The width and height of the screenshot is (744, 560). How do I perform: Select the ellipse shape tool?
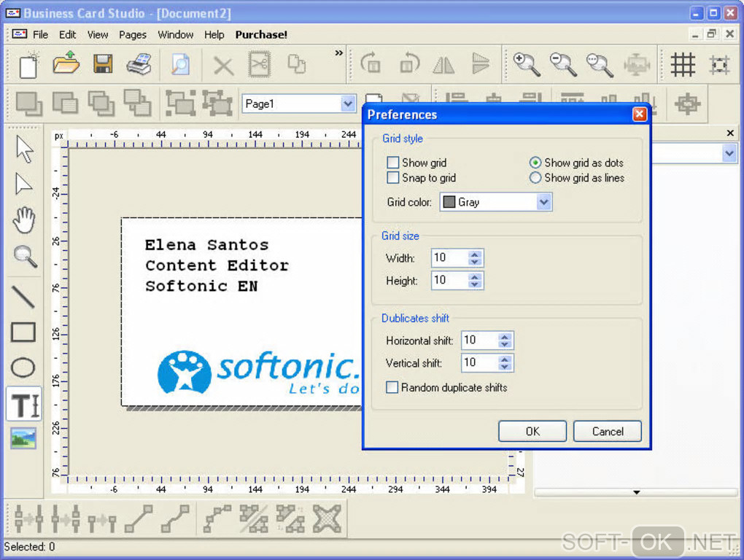pyautogui.click(x=23, y=367)
